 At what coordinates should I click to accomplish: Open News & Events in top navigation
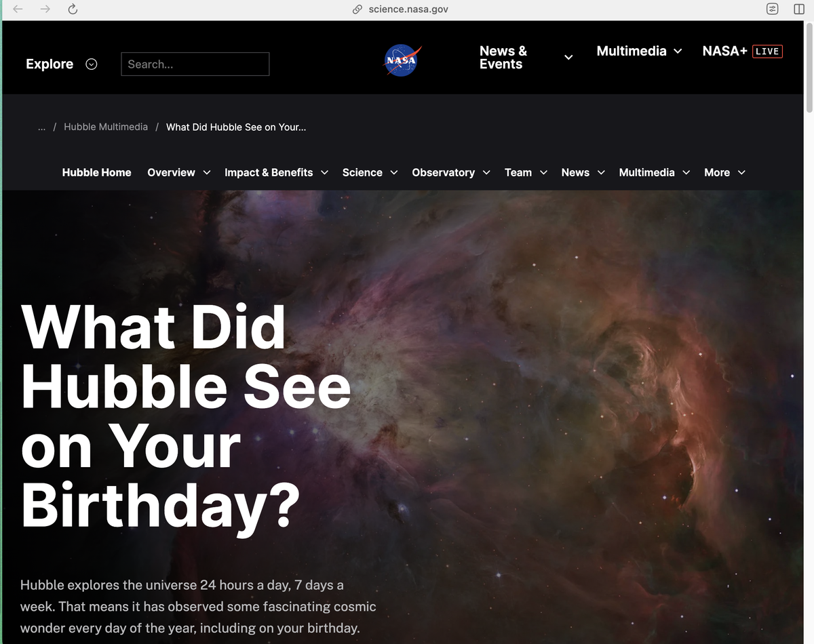click(x=503, y=58)
